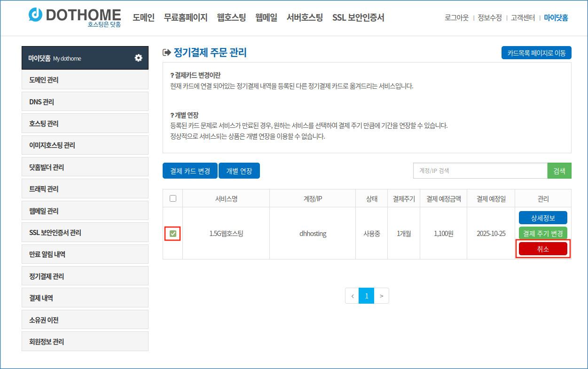The height and width of the screenshot is (369, 588).
Task: Open the 도메인 top menu
Action: 143,18
